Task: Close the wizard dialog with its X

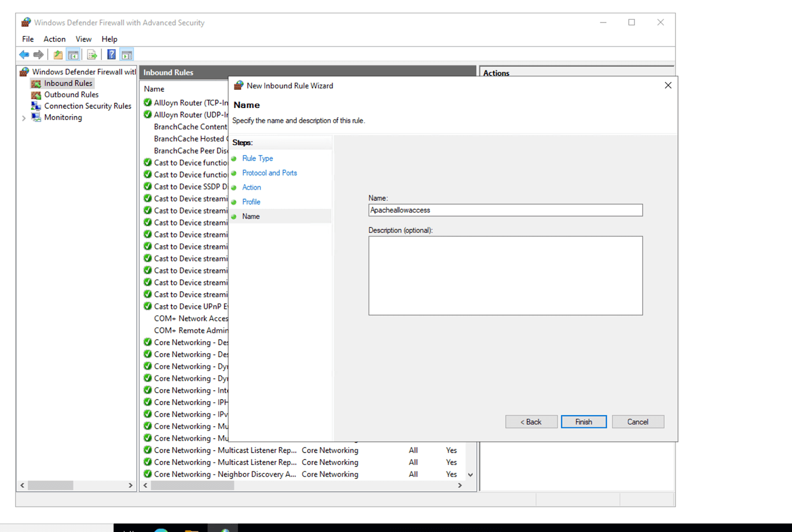Action: pos(668,85)
